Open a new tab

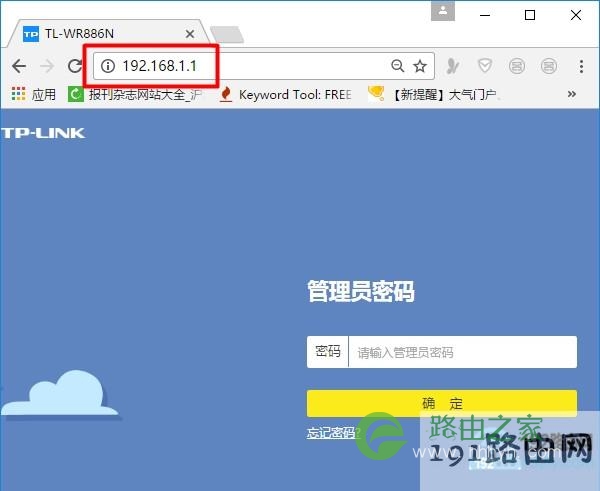coord(227,34)
